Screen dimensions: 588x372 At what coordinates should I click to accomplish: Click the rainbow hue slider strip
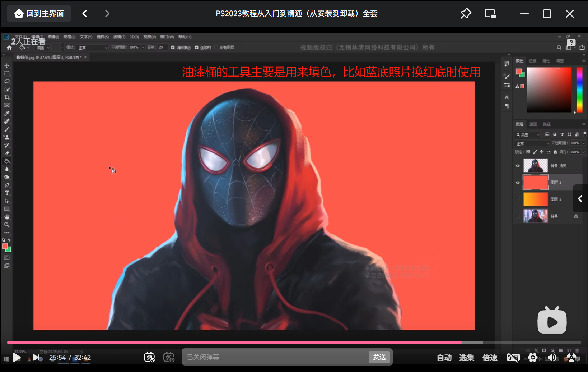[579, 90]
